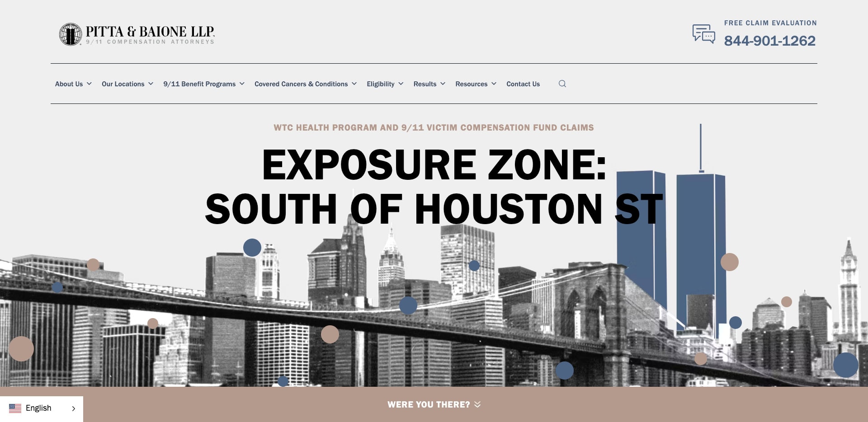
Task: Click the down-arrow icon next to WERE YOU THERE
Action: click(476, 405)
